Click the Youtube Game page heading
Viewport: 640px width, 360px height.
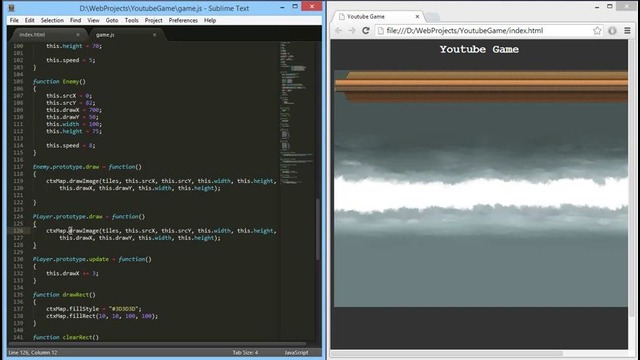pos(479,49)
